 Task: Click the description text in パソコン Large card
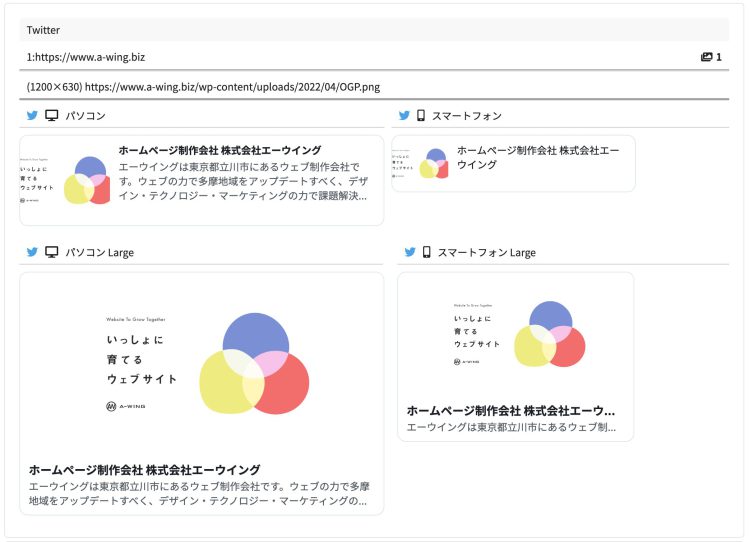coord(198,492)
